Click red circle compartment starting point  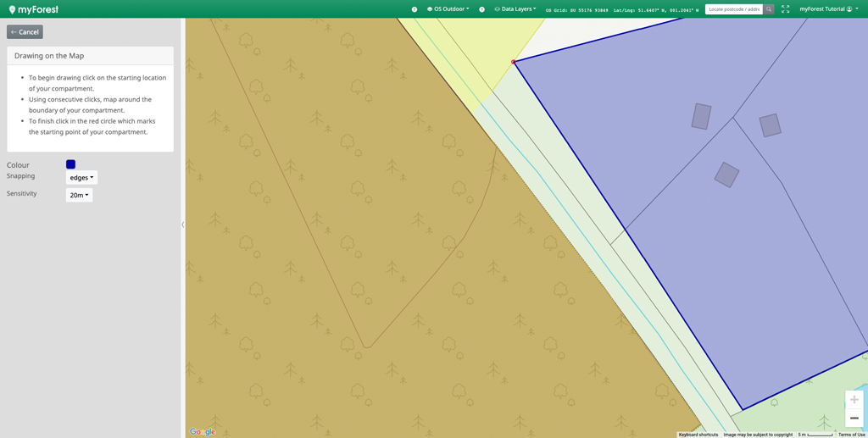[x=514, y=62]
